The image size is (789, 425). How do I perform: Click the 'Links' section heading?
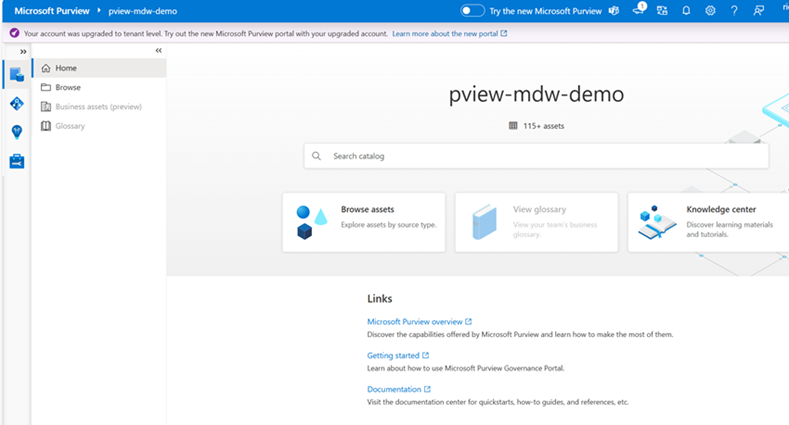pos(379,299)
